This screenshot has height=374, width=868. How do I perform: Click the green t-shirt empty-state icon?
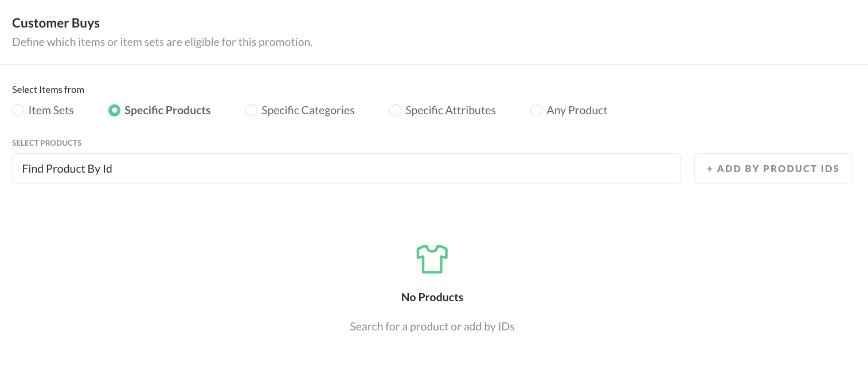click(432, 259)
